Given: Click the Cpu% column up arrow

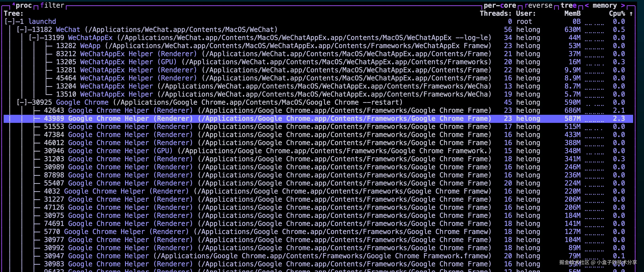Looking at the screenshot, I should click(631, 14).
